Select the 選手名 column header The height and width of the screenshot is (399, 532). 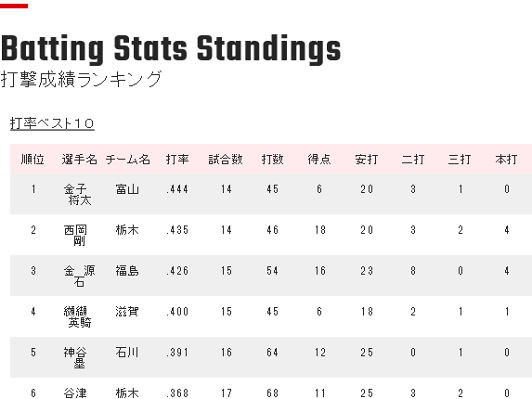pos(80,160)
